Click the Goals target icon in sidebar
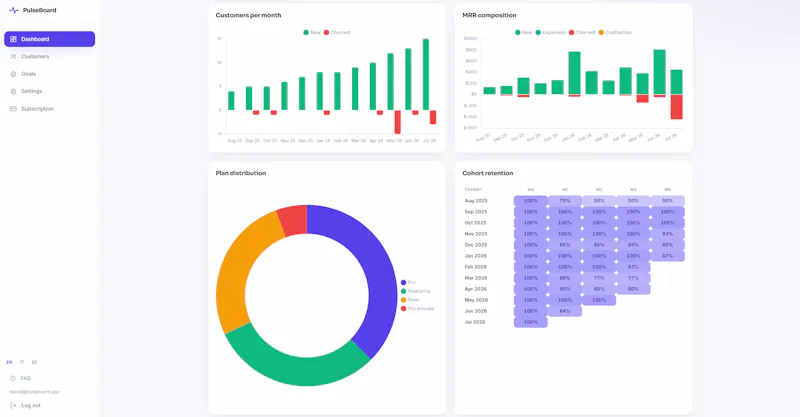The height and width of the screenshot is (417, 800). pyautogui.click(x=13, y=74)
